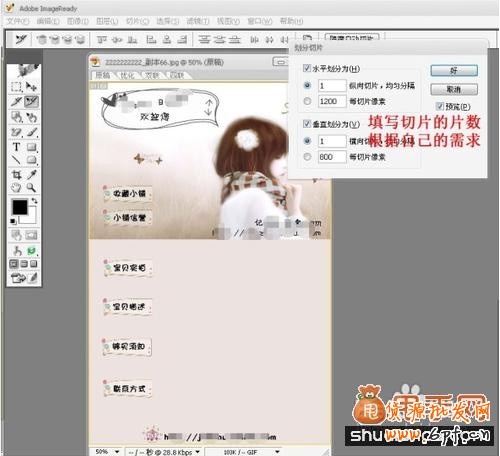500x456 pixels.
Task: Switch to full screen mode
Action: tap(34, 264)
